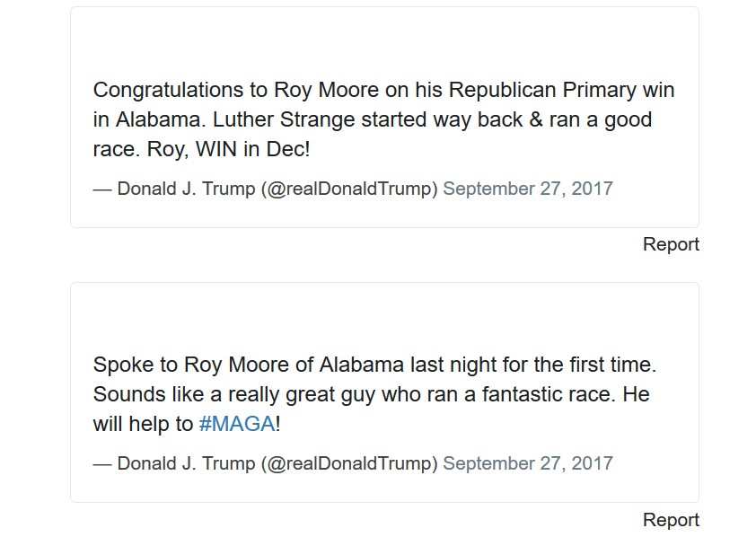Click the words 'Republican Primary' in first tweet
This screenshot has height=537, width=756.
click(x=542, y=90)
